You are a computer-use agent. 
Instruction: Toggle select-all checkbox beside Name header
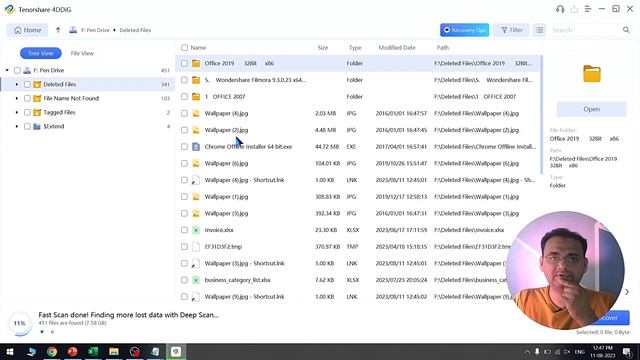(184, 48)
